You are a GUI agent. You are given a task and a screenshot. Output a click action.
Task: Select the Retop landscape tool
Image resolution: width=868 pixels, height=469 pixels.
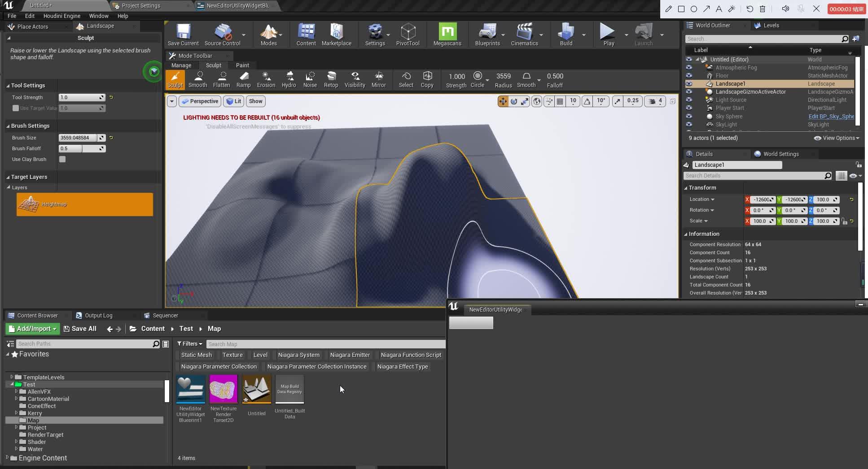[x=331, y=79]
